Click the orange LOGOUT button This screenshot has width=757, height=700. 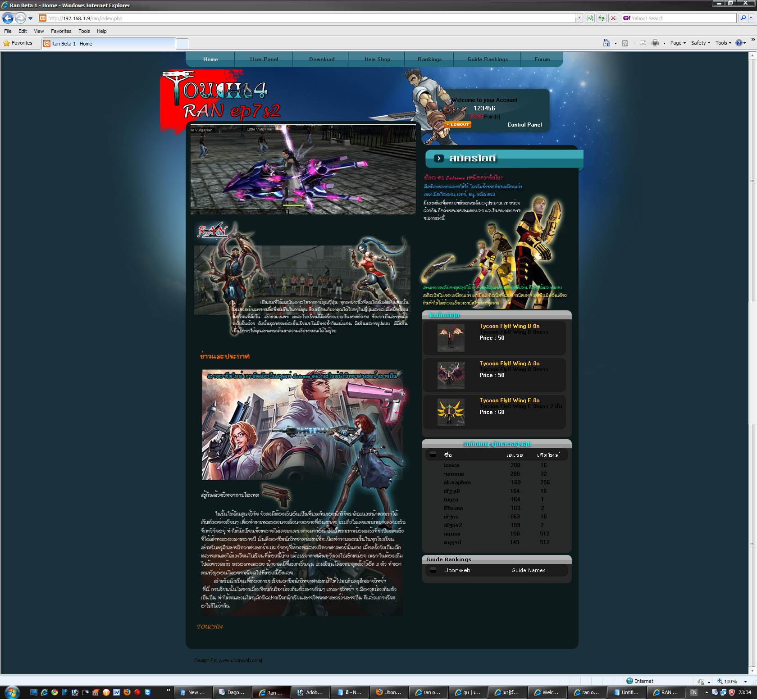[x=458, y=124]
